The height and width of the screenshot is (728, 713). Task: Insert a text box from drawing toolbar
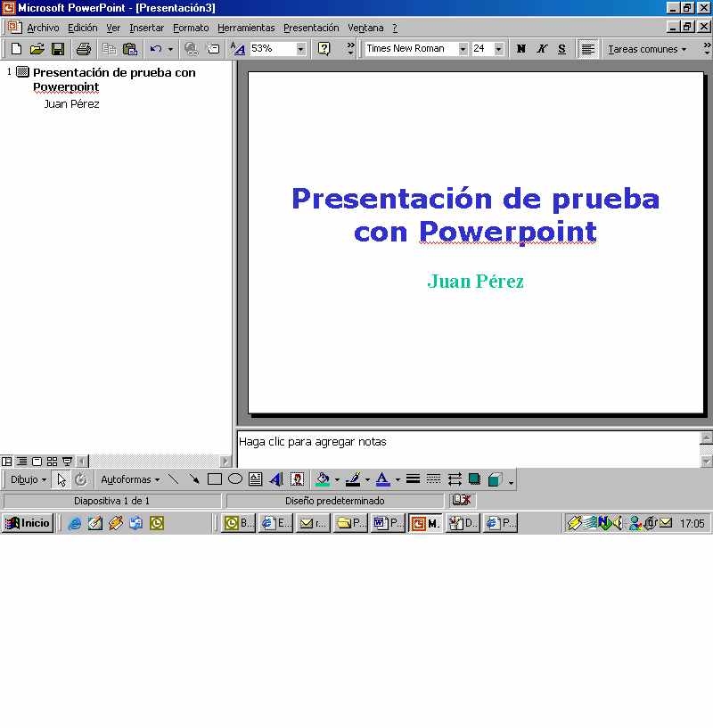pyautogui.click(x=256, y=479)
